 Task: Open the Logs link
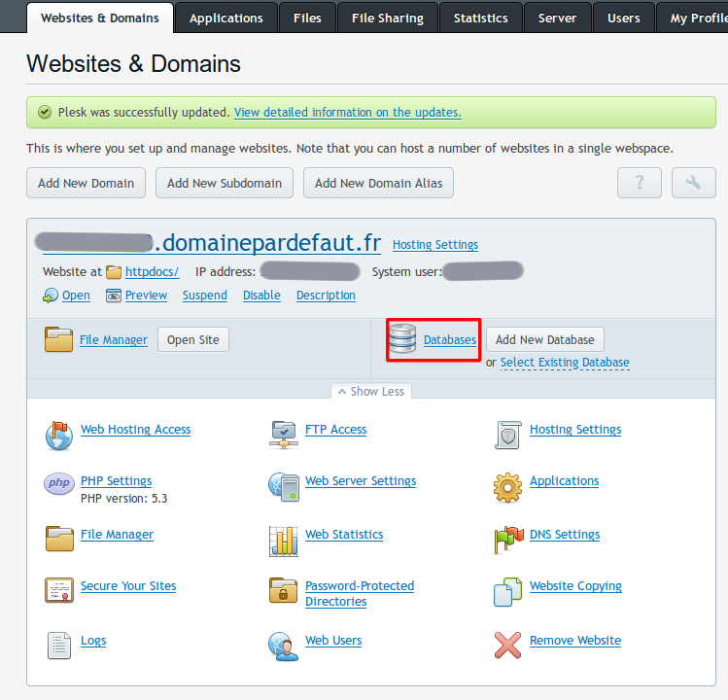[x=93, y=641]
